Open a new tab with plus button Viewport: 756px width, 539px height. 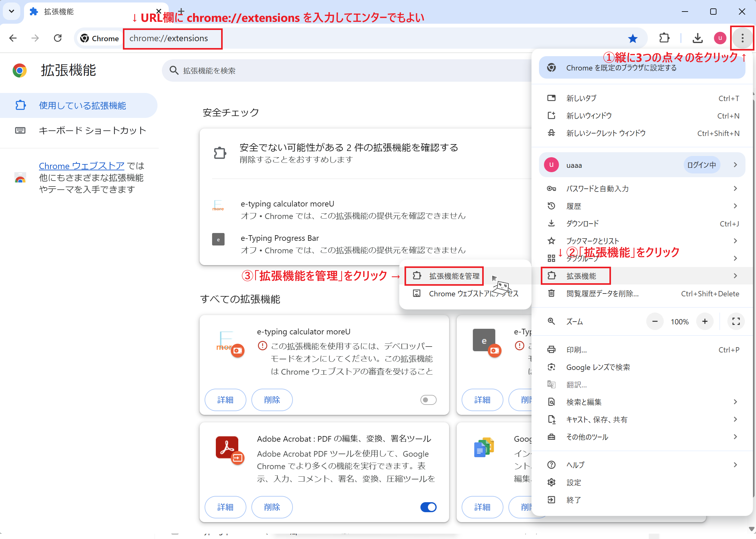click(x=181, y=11)
